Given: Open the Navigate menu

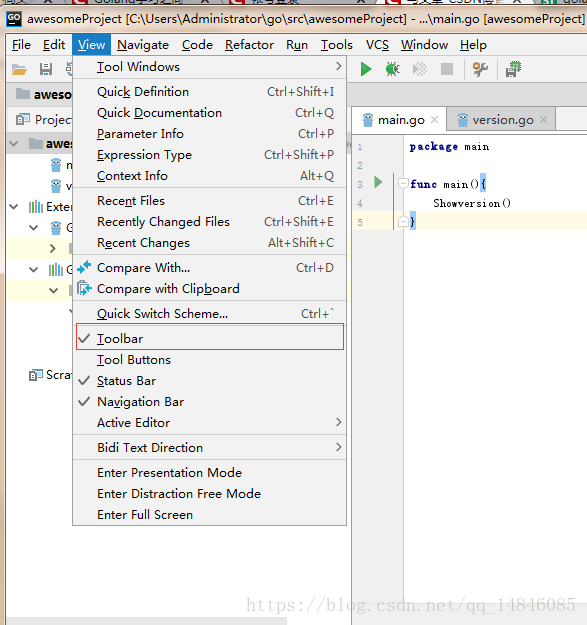Looking at the screenshot, I should pyautogui.click(x=143, y=45).
